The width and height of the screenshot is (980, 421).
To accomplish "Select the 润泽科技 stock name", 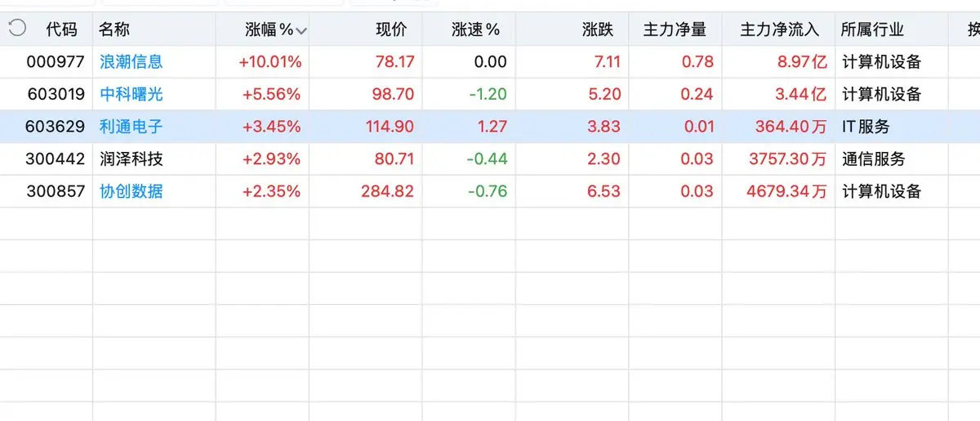I will coord(131,159).
